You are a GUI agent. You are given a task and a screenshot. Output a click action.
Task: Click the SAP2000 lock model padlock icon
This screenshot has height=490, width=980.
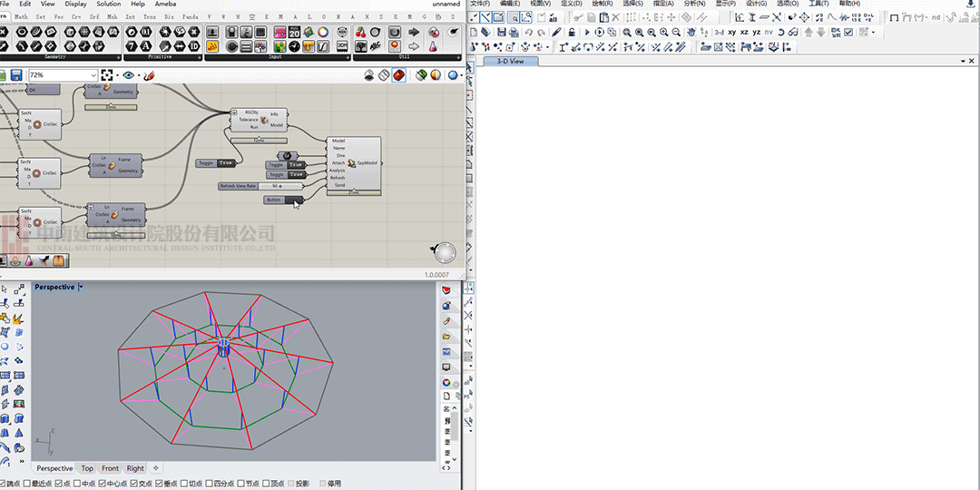point(571,33)
